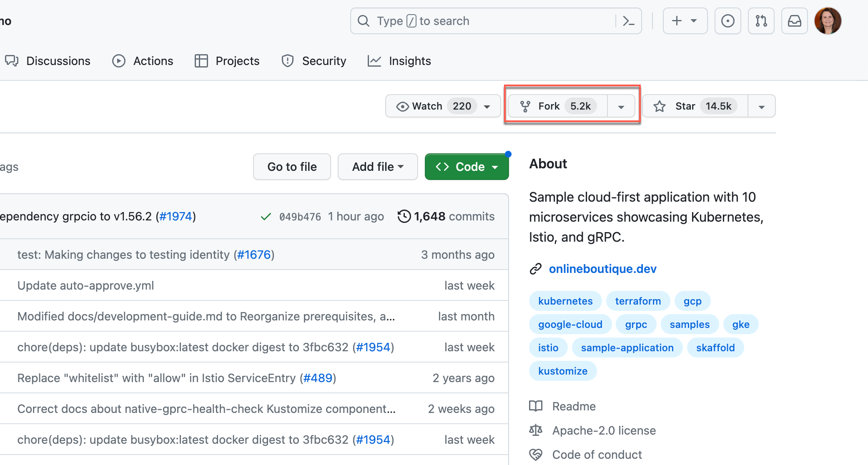Expand the Fork button dropdown arrow

tap(622, 105)
